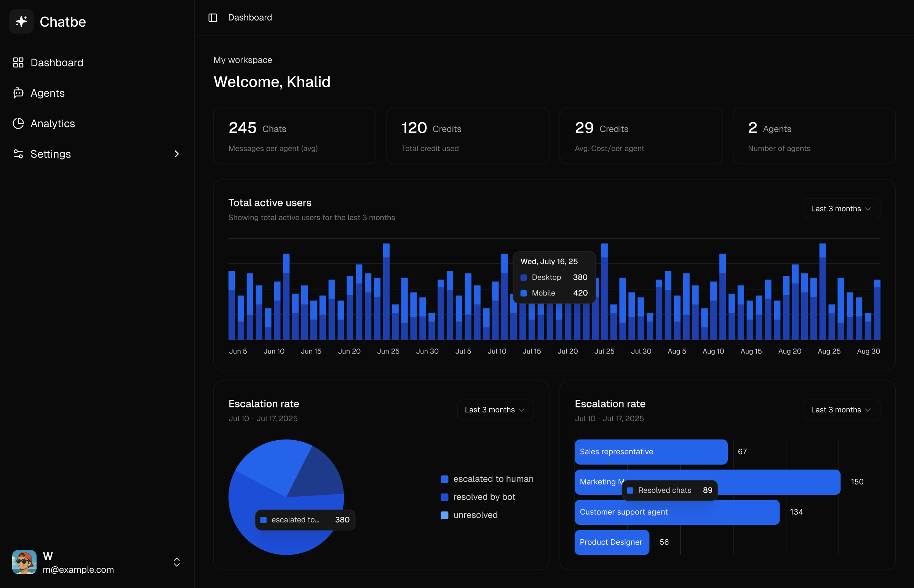Expand the account switcher chevrons
The height and width of the screenshot is (588, 914).
[x=176, y=562]
